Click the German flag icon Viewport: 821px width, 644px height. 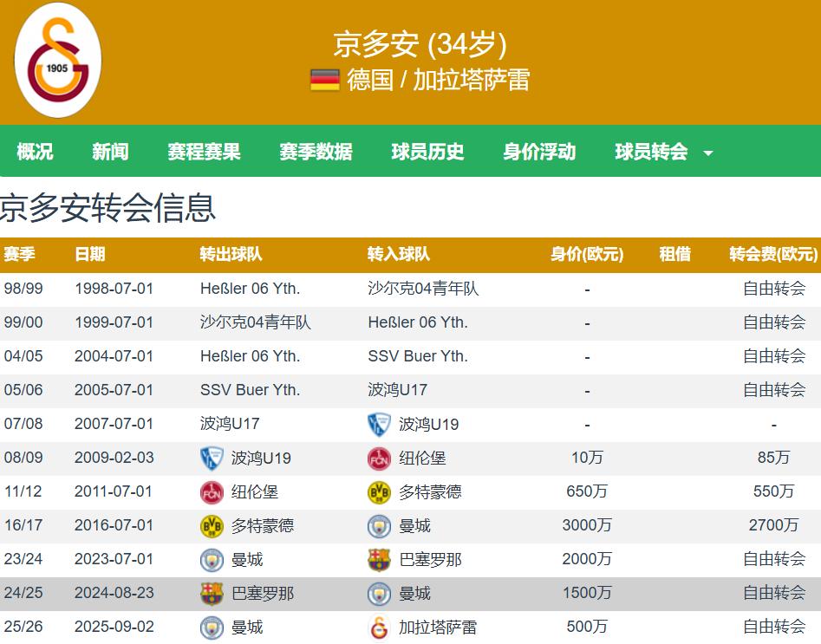pos(324,80)
